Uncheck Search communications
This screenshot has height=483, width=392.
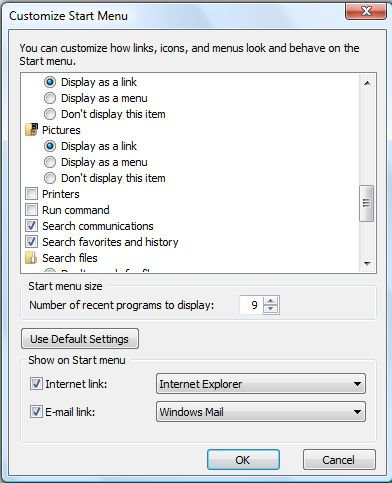(32, 226)
